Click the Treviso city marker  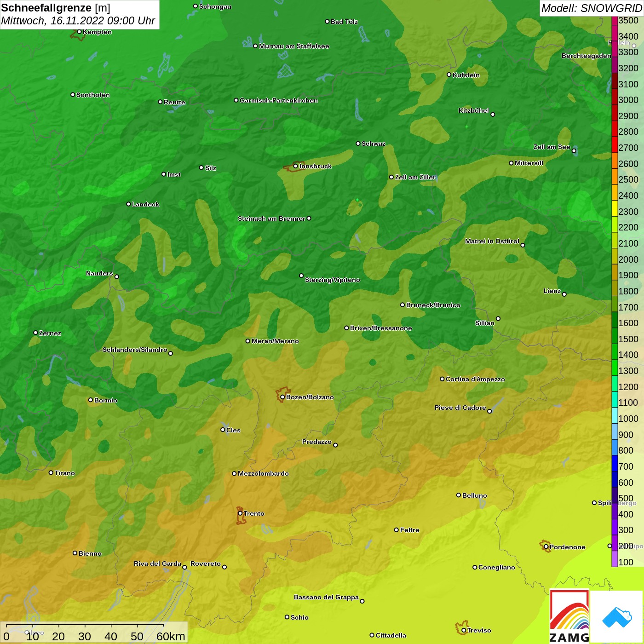(464, 630)
